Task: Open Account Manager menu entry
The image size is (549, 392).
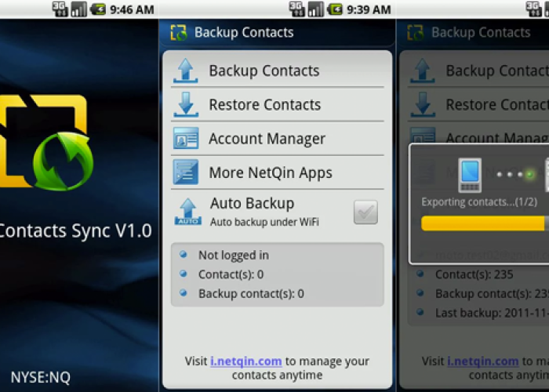Action: [267, 139]
